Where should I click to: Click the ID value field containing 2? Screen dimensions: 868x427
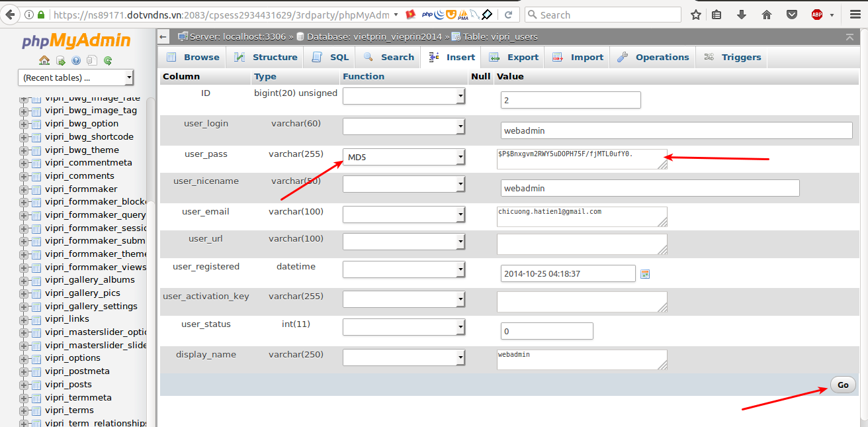point(571,100)
